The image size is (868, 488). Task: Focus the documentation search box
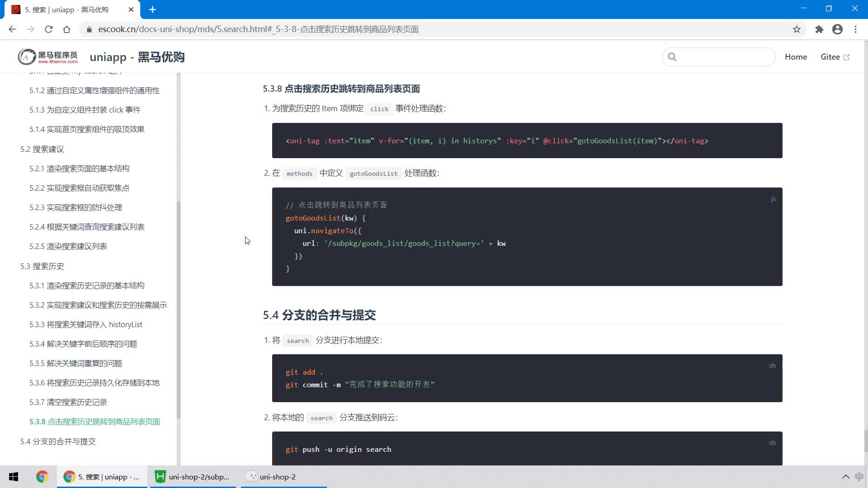tap(719, 57)
